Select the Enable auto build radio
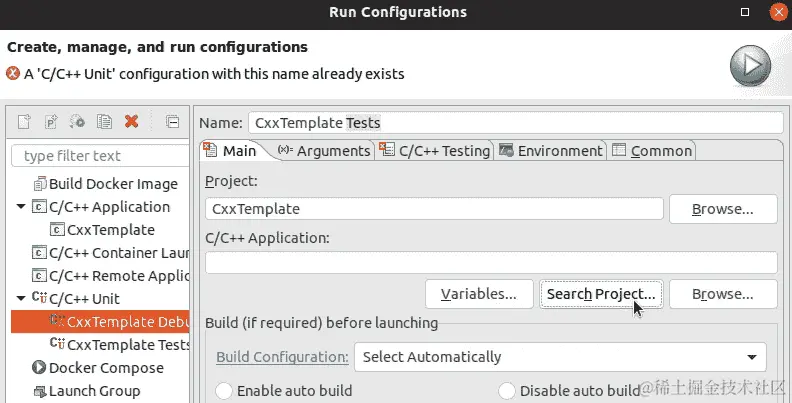 pos(224,391)
